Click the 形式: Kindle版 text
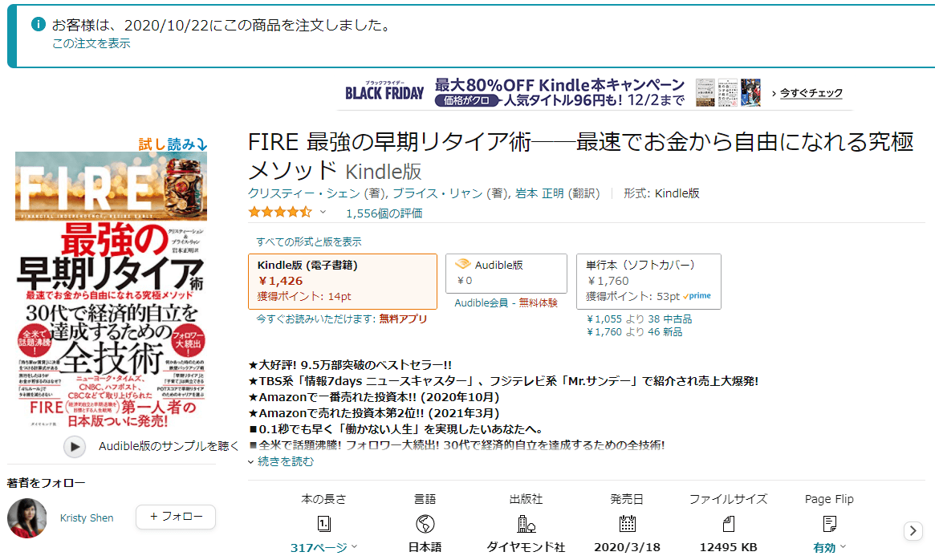This screenshot has width=935, height=560. 661,193
